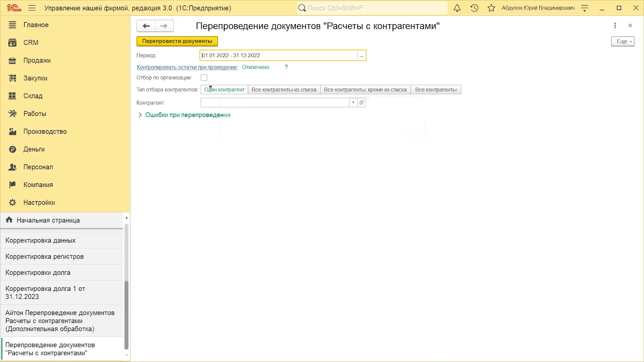Click the favorites star icon
This screenshot has width=644, height=362.
(x=491, y=8)
